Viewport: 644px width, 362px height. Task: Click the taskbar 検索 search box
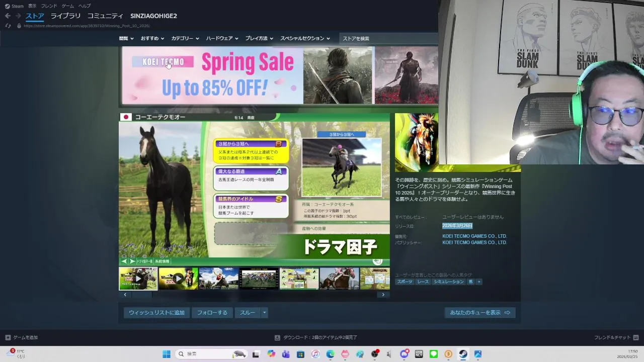coord(212,354)
